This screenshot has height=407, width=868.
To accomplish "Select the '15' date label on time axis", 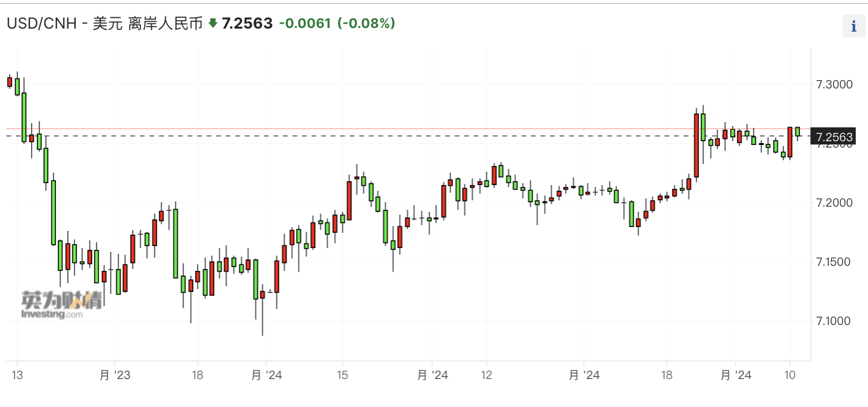I will point(342,375).
